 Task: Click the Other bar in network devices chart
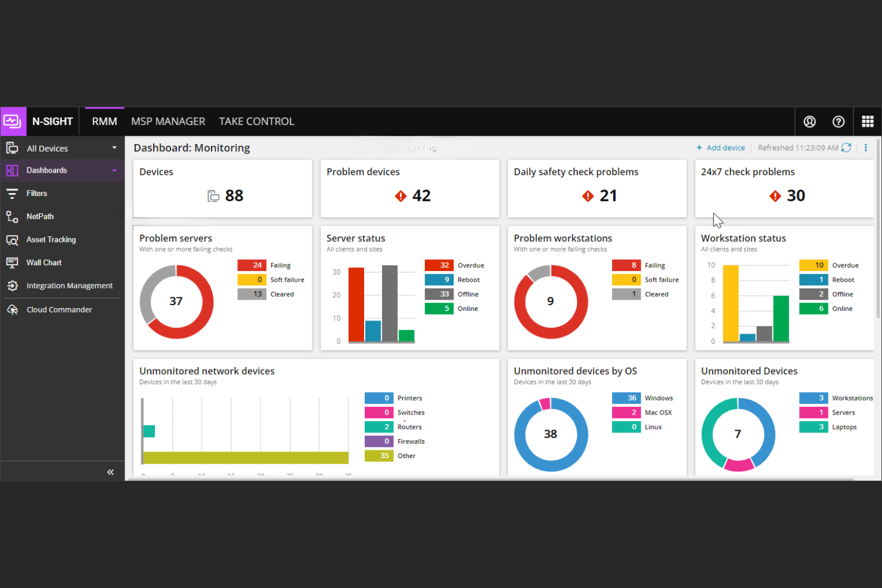(x=246, y=458)
